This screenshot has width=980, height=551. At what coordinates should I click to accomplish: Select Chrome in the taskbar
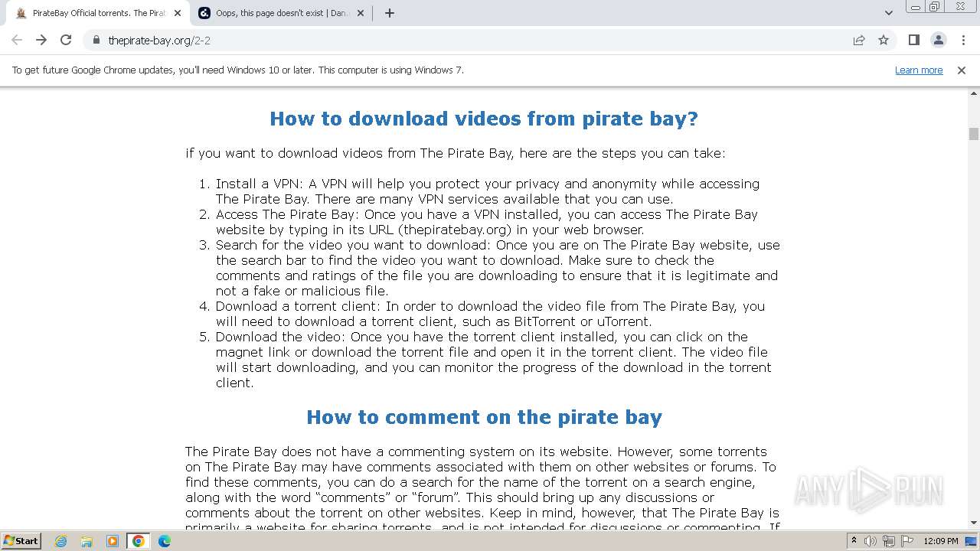pyautogui.click(x=139, y=541)
